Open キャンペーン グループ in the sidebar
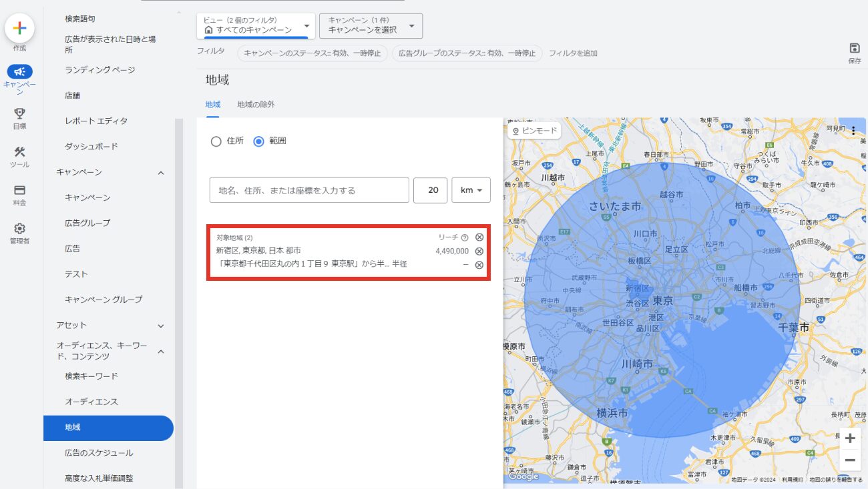Screen dimensions: 868x489 coord(103,300)
